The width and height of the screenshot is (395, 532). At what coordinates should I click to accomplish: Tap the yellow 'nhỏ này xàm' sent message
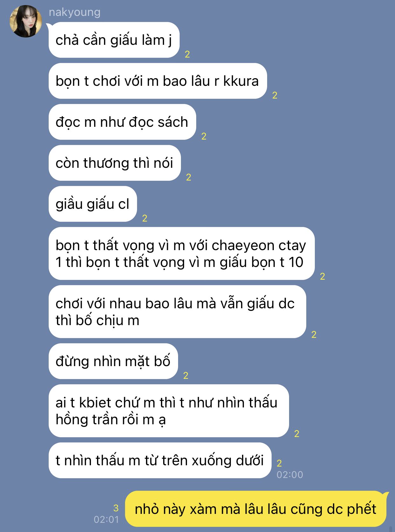pyautogui.click(x=256, y=509)
